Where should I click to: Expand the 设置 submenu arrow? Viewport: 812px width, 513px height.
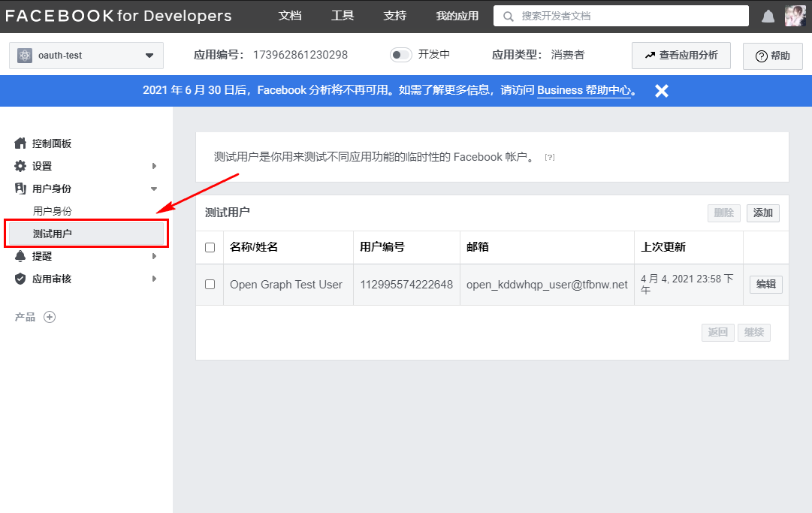[x=154, y=166]
